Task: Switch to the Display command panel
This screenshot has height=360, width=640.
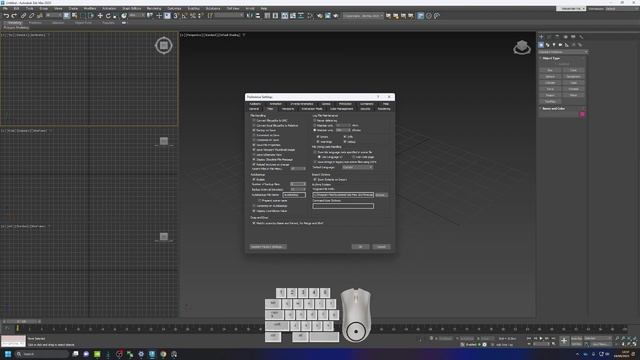Action: click(x=573, y=37)
